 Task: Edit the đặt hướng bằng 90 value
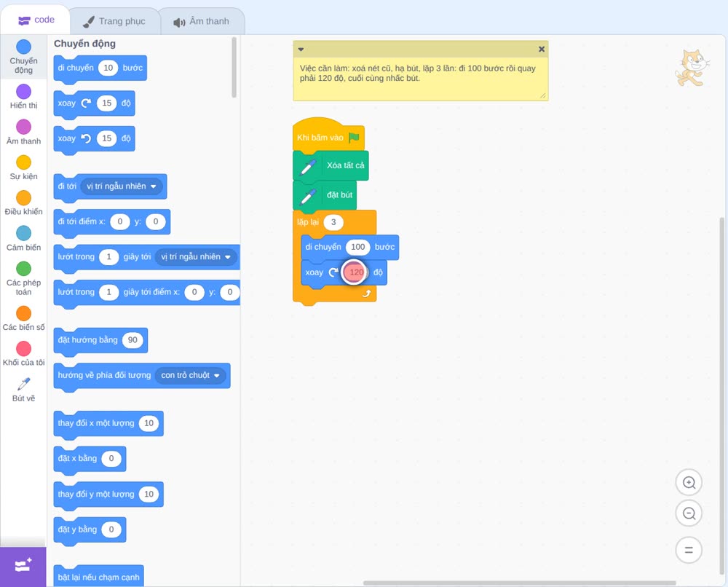(132, 340)
